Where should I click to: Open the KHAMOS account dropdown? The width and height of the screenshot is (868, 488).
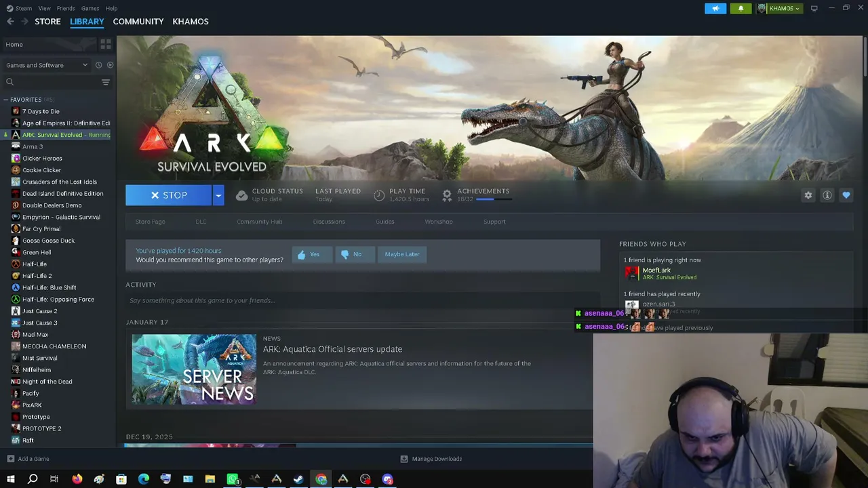coord(778,8)
